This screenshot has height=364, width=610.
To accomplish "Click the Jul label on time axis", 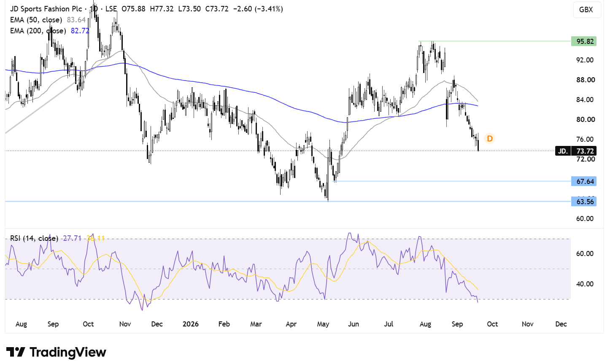I will click(389, 324).
